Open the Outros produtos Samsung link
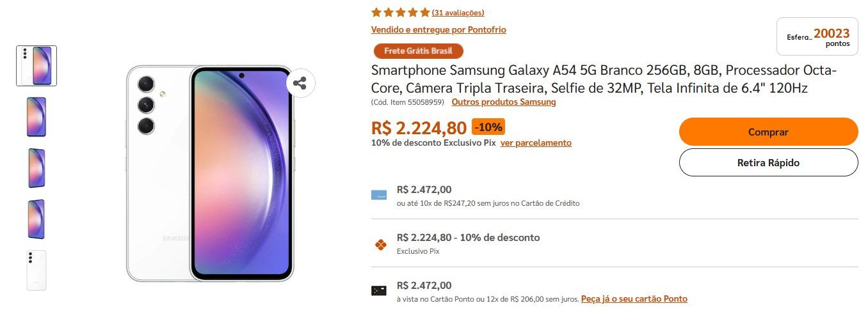The width and height of the screenshot is (868, 310). pos(504,102)
